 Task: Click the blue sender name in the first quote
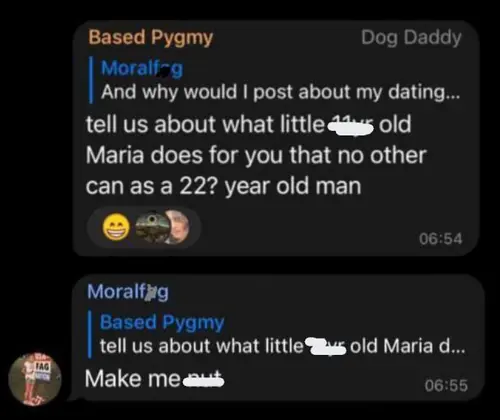point(142,68)
